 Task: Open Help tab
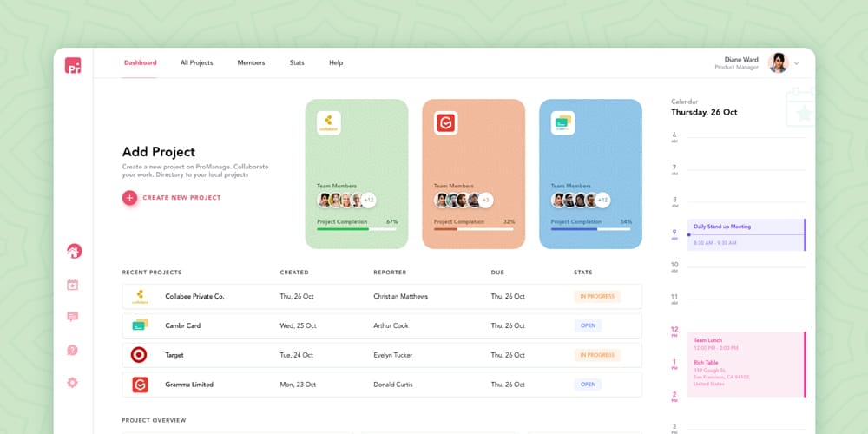coord(336,63)
